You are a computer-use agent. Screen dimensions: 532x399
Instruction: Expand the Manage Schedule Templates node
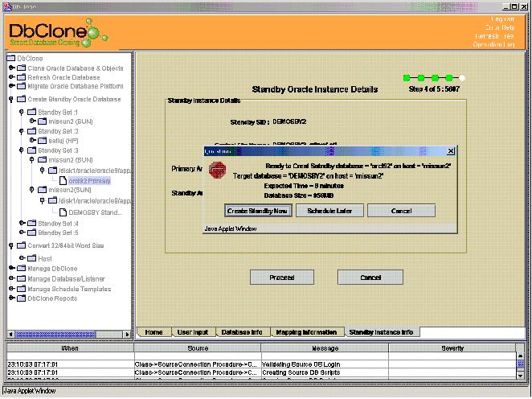(12, 289)
